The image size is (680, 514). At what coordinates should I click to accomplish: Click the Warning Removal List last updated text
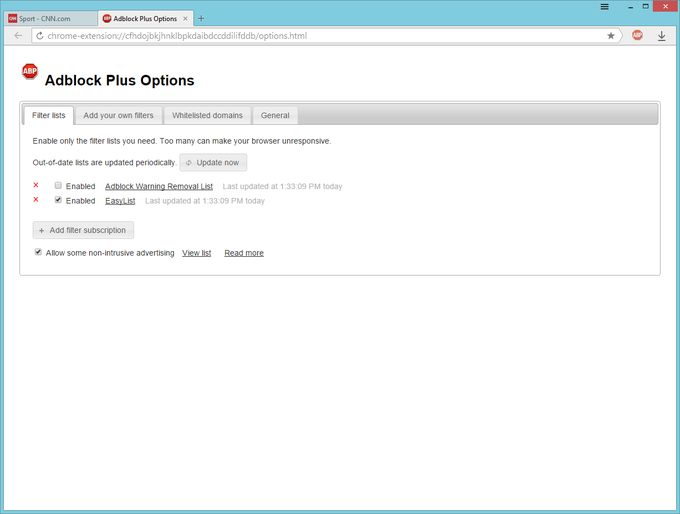click(282, 187)
